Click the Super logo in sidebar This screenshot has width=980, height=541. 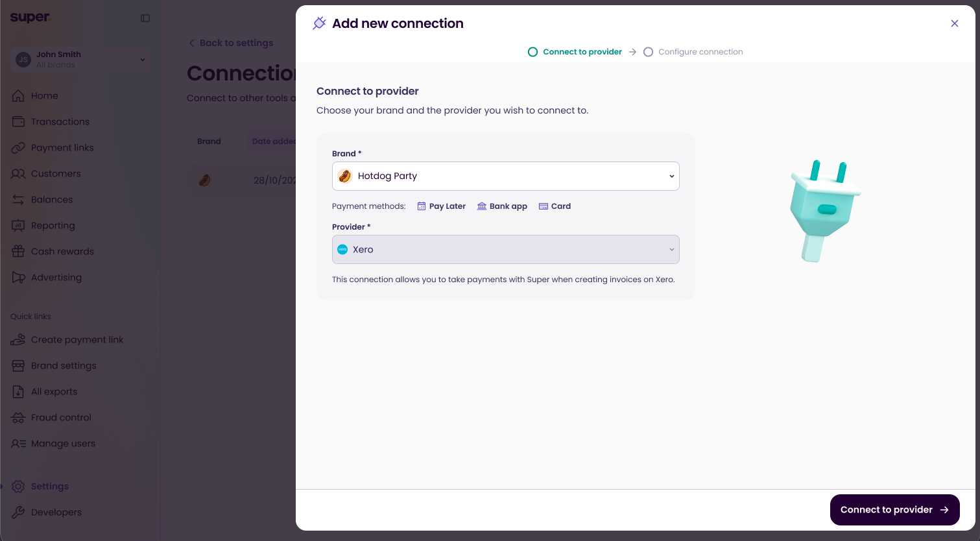[x=30, y=18]
